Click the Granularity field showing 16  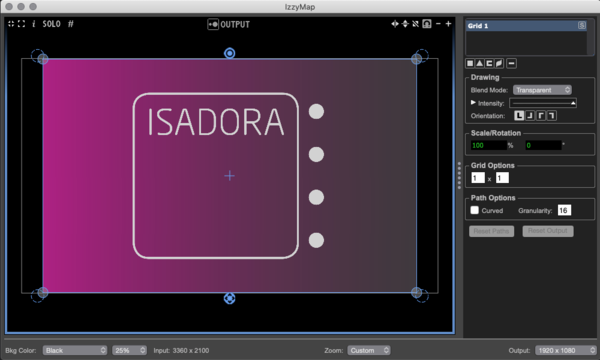564,210
